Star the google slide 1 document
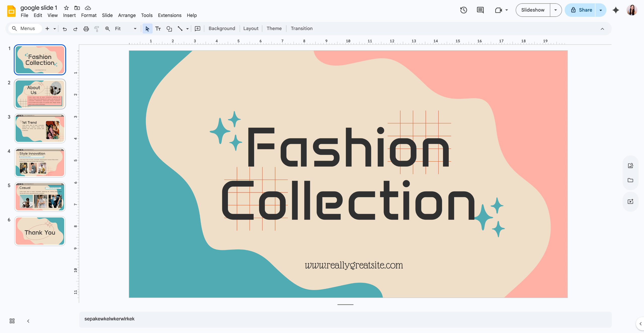This screenshot has height=333, width=644. point(66,8)
